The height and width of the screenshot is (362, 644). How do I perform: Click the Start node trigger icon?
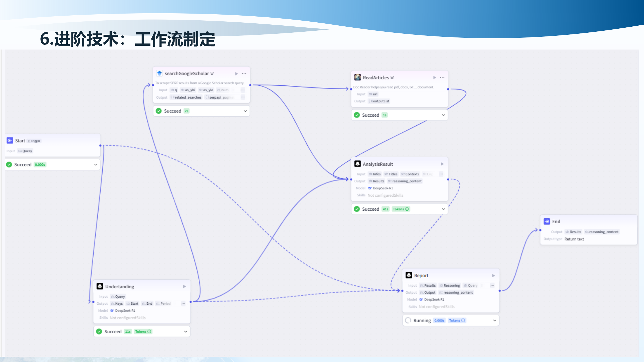point(10,141)
